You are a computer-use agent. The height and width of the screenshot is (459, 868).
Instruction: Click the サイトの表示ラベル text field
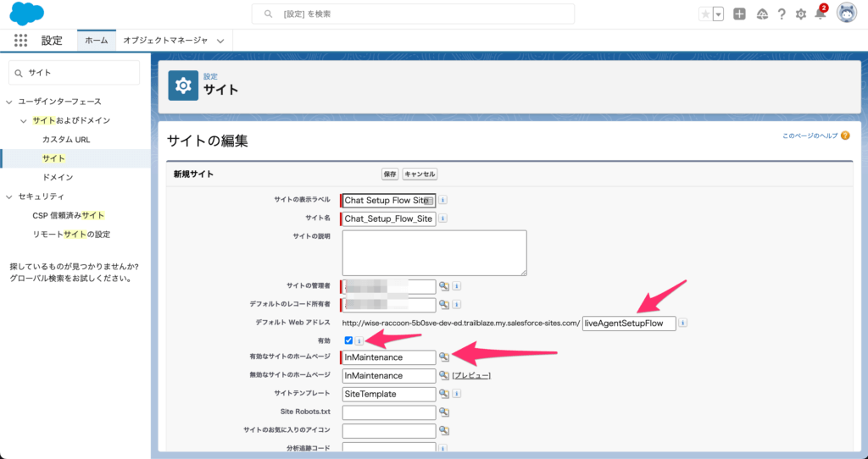tap(388, 200)
